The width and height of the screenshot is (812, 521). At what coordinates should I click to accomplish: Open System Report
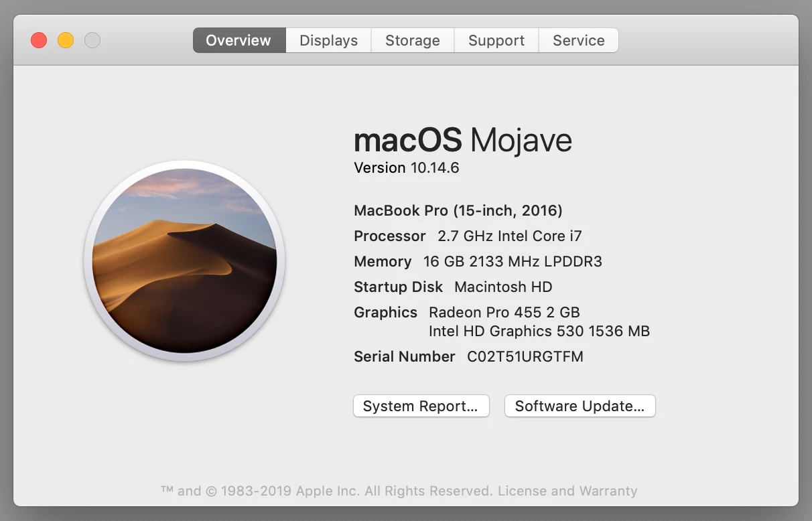[421, 406]
